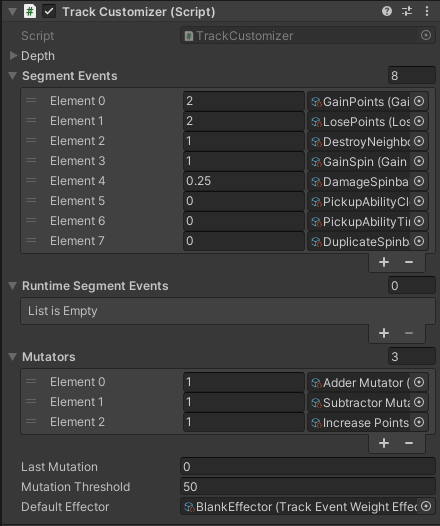Collapse the Segment Events list
Screen dimensions: 440x526
point(12,76)
